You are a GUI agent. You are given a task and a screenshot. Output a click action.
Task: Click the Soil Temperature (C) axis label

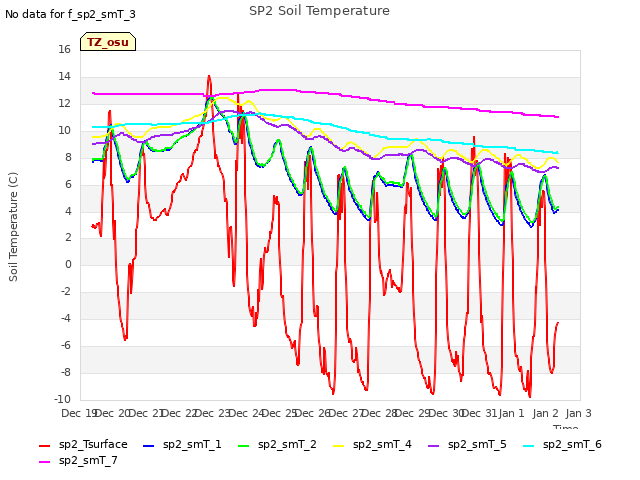coord(13,227)
